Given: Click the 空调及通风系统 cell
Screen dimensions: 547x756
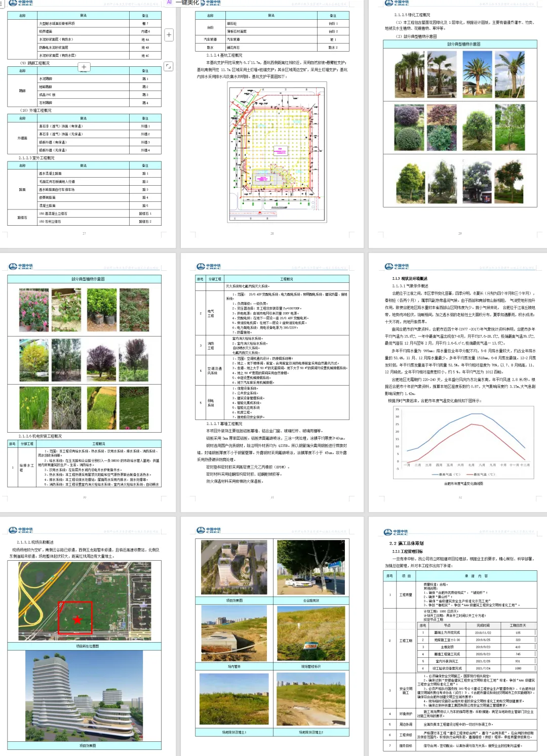Looking at the screenshot, I should [214, 370].
